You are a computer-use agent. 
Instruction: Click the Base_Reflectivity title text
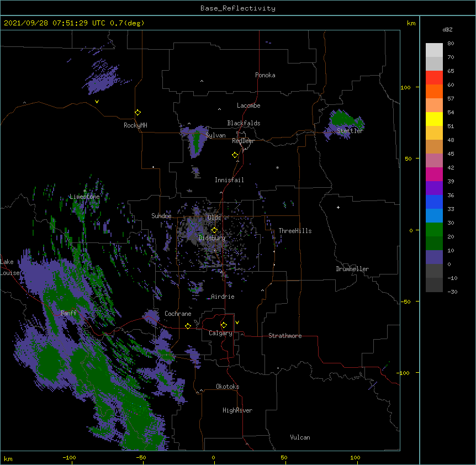[x=238, y=8]
